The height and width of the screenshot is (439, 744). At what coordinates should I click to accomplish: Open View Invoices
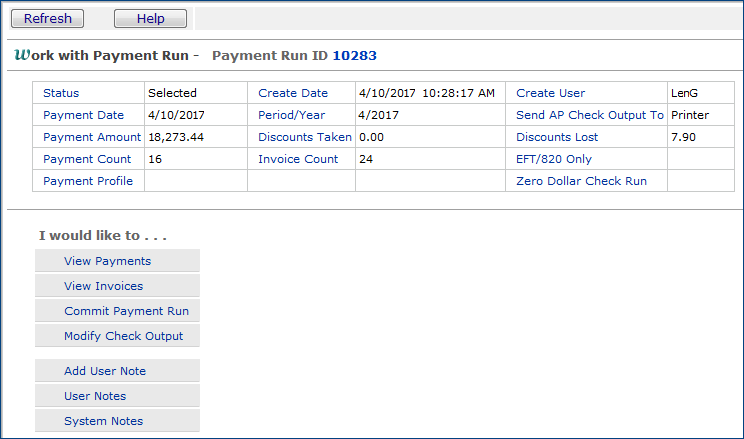tap(103, 286)
